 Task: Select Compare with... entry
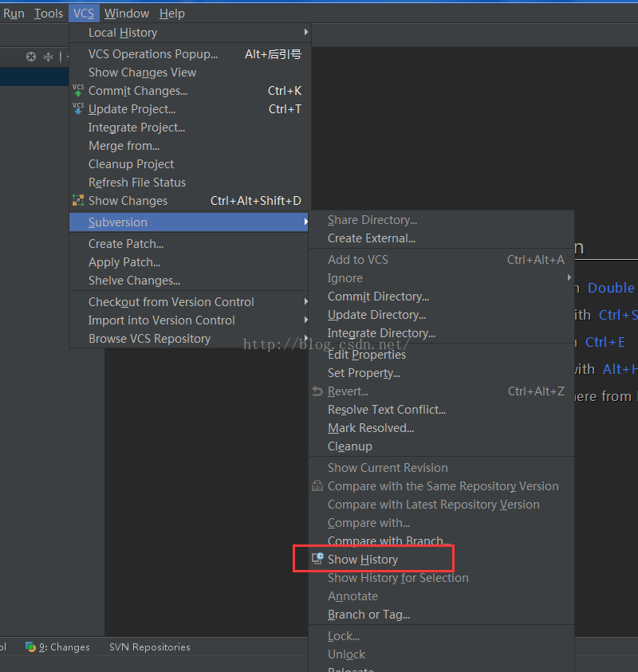coord(441,523)
